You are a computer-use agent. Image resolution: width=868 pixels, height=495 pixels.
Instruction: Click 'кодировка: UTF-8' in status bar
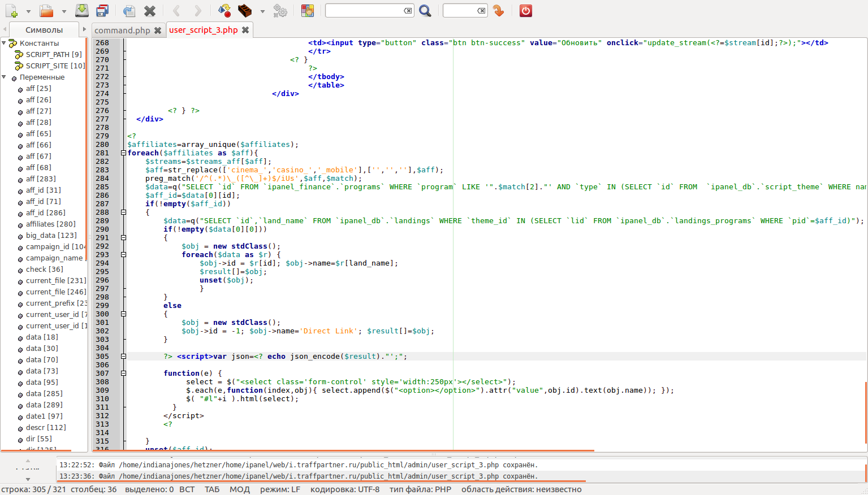pyautogui.click(x=345, y=489)
